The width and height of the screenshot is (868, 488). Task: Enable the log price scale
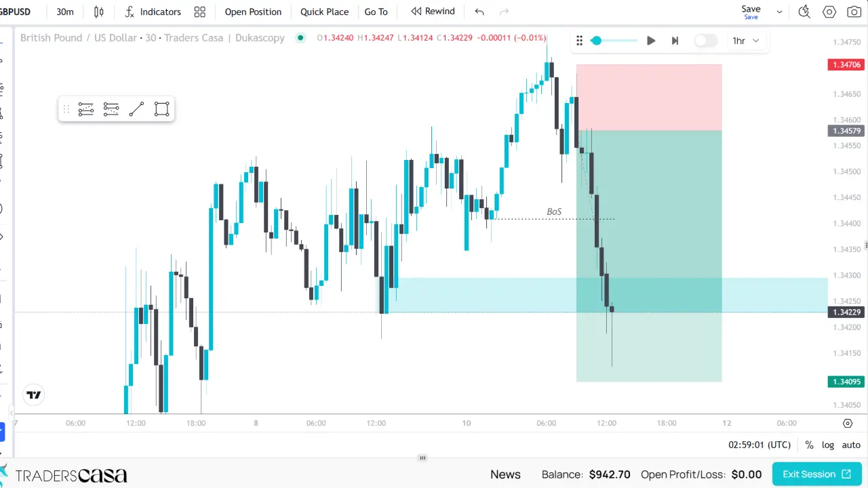[x=828, y=445]
